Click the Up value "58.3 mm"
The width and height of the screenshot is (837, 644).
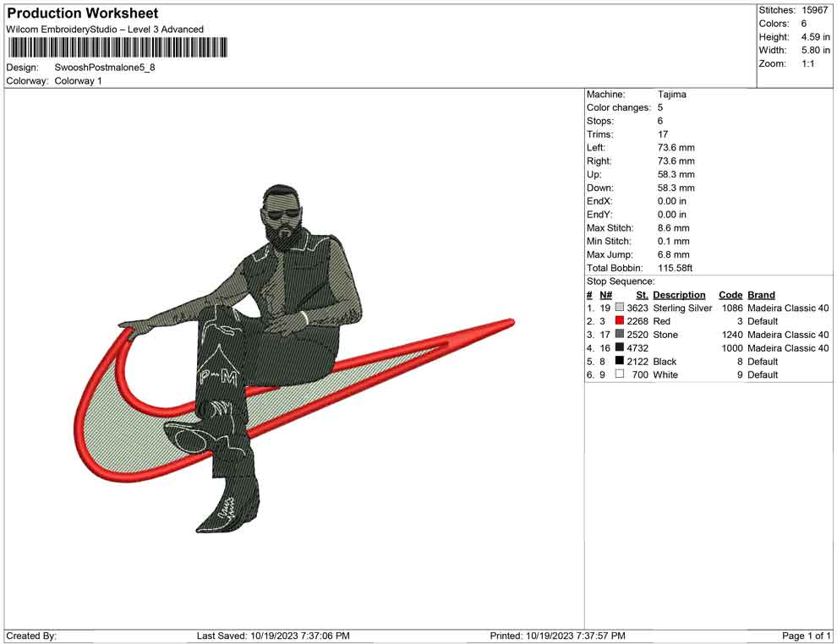(x=676, y=174)
